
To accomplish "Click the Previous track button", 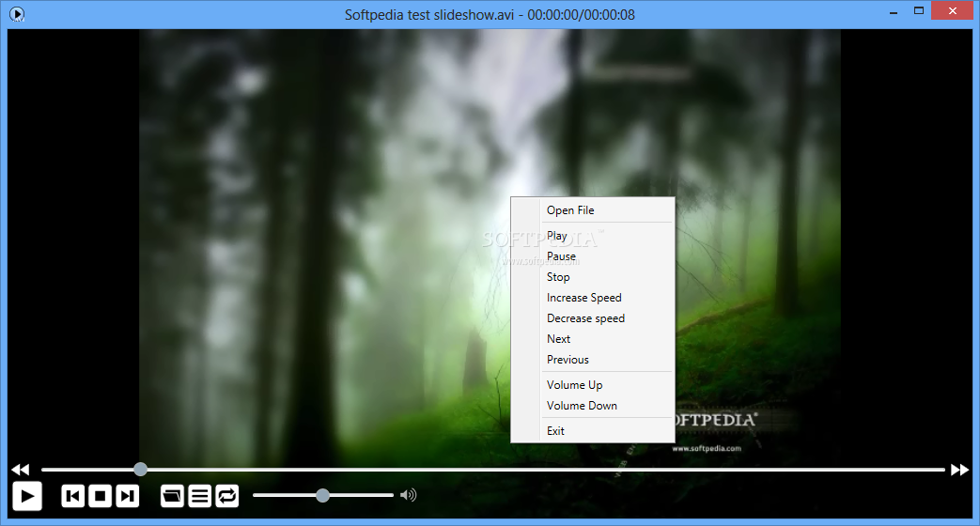I will pos(72,496).
